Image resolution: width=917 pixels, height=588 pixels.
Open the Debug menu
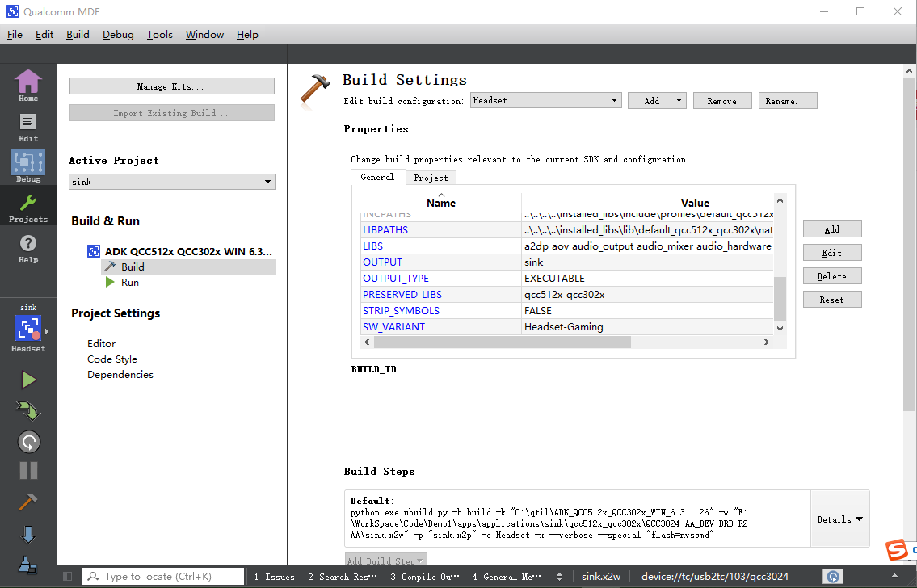pos(118,35)
